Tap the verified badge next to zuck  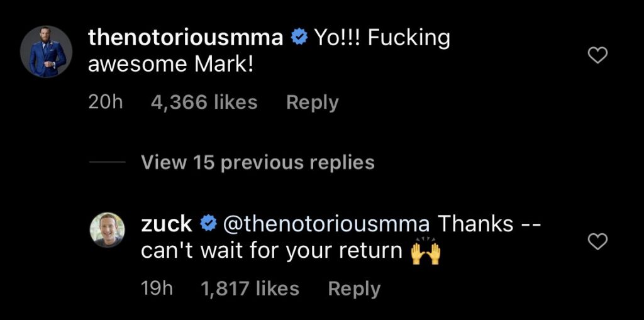click(208, 223)
